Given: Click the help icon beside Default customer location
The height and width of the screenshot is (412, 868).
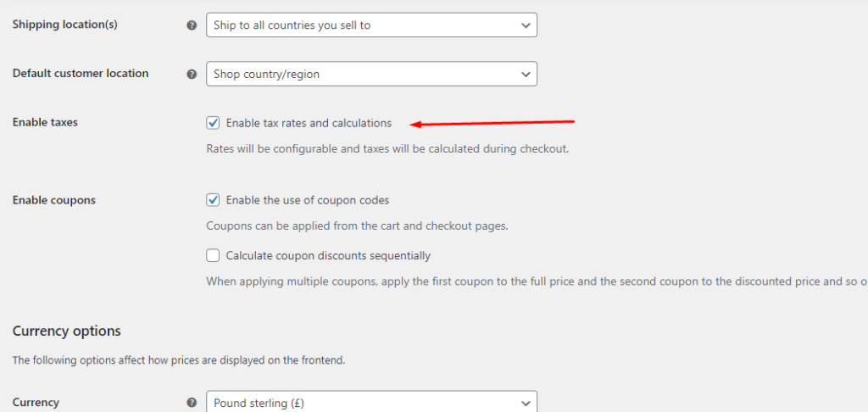Looking at the screenshot, I should coord(192,75).
